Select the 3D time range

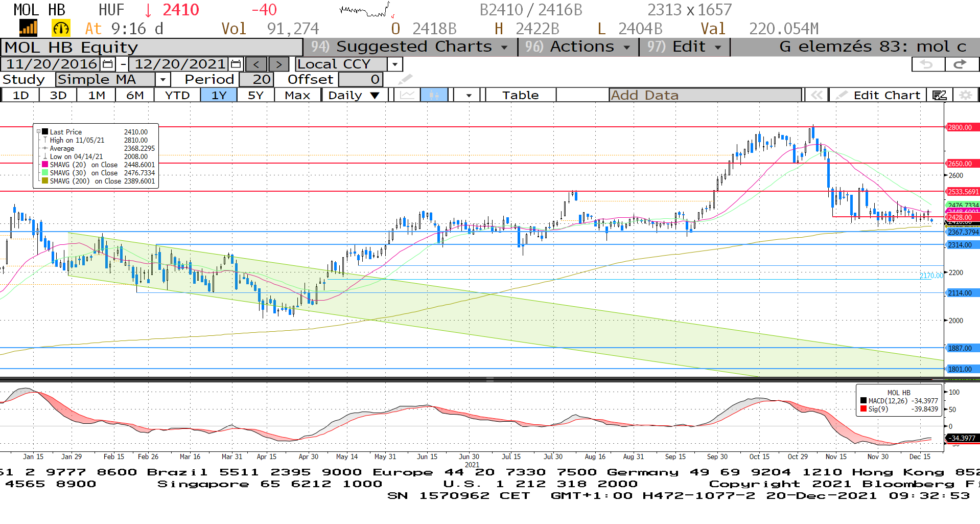pyautogui.click(x=58, y=95)
